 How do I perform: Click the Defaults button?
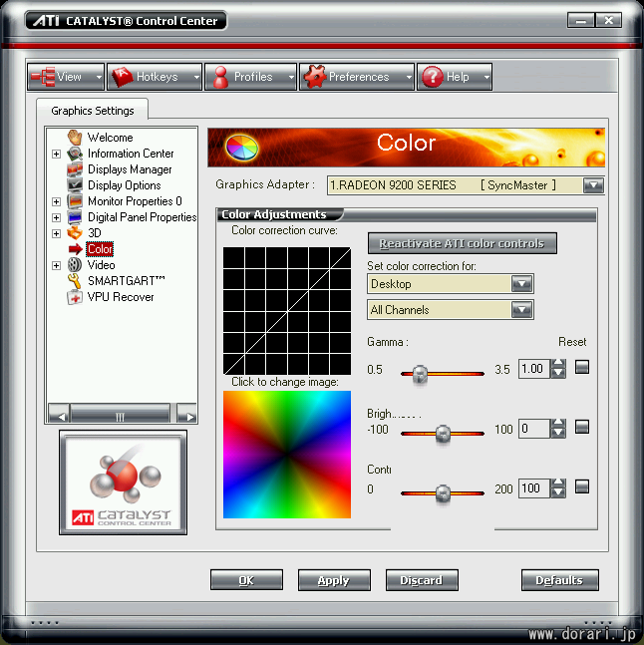[x=559, y=580]
